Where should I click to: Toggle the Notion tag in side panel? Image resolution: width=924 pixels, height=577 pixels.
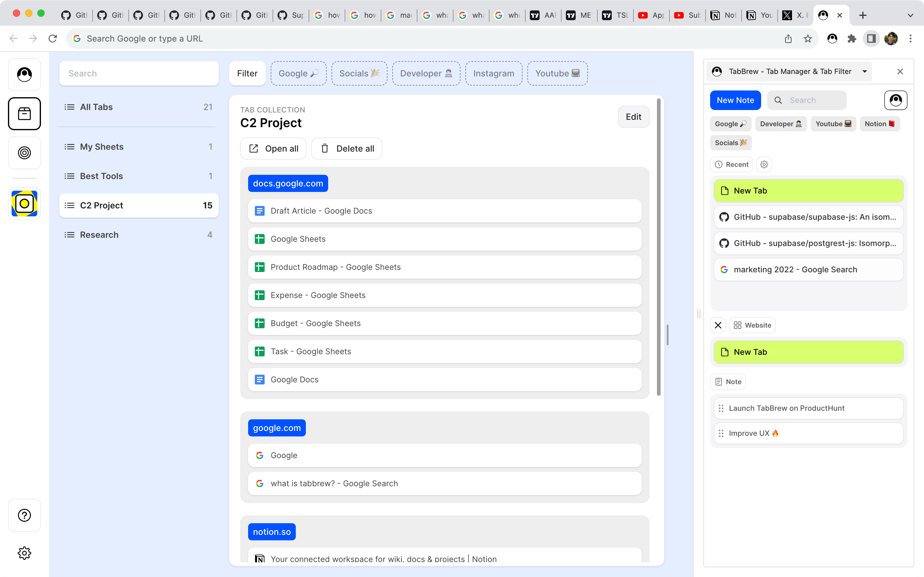coord(880,124)
